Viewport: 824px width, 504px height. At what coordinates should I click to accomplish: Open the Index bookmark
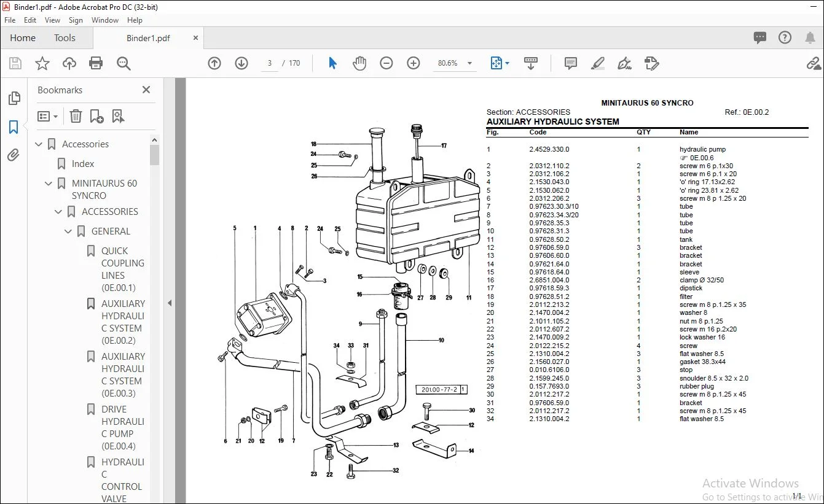tap(83, 164)
